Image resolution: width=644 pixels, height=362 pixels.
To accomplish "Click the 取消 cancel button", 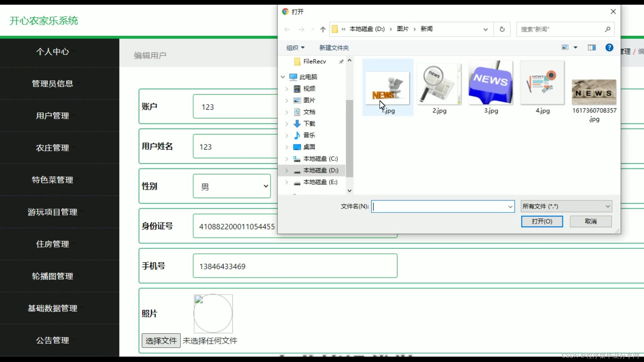I will click(590, 222).
